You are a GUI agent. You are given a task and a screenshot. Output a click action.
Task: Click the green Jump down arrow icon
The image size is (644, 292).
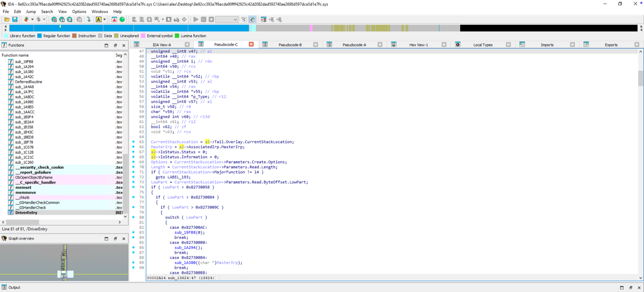tap(89, 19)
